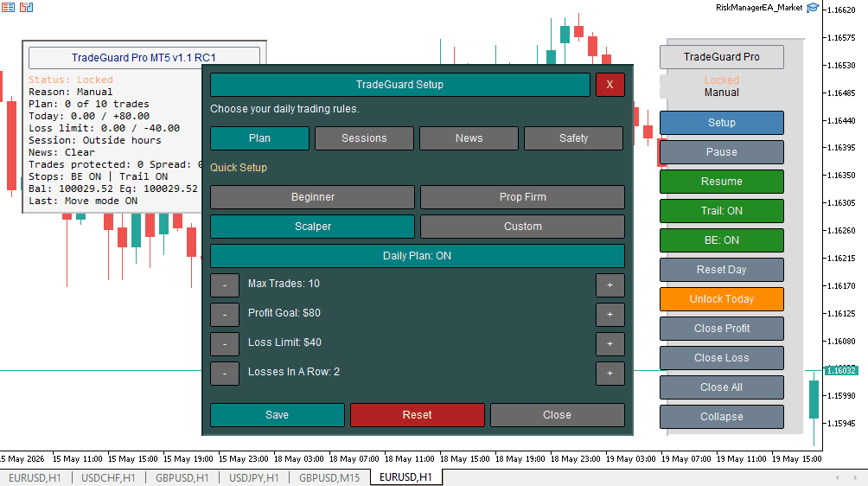Click Pause in the side panel
Viewport: 868px width, 486px height.
tap(722, 152)
